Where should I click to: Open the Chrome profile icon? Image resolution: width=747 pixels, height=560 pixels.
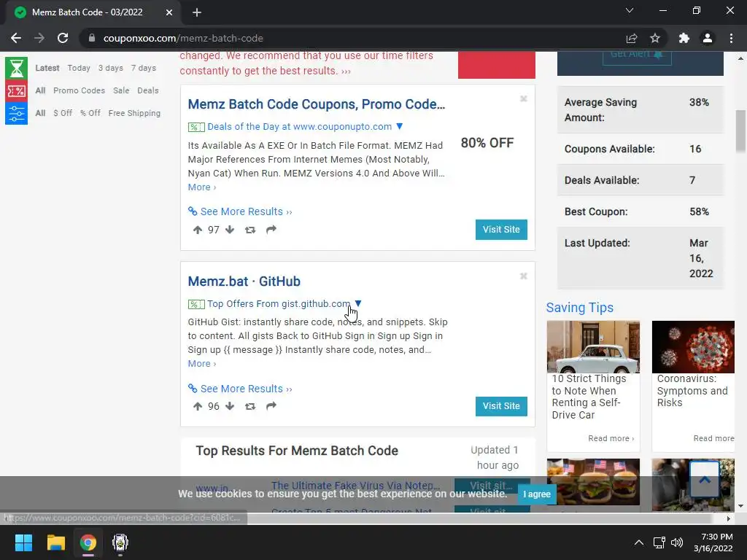tap(708, 38)
